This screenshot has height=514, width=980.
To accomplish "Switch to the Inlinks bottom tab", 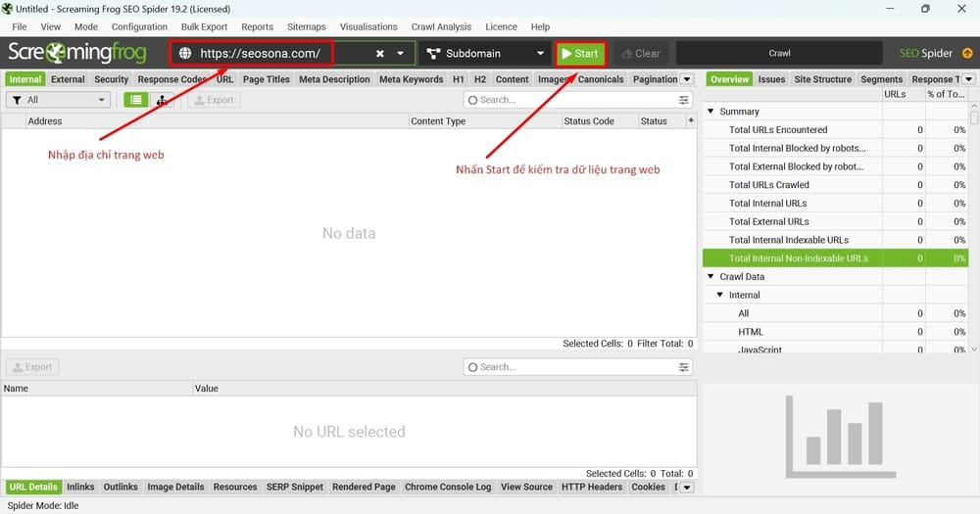I will (x=80, y=488).
